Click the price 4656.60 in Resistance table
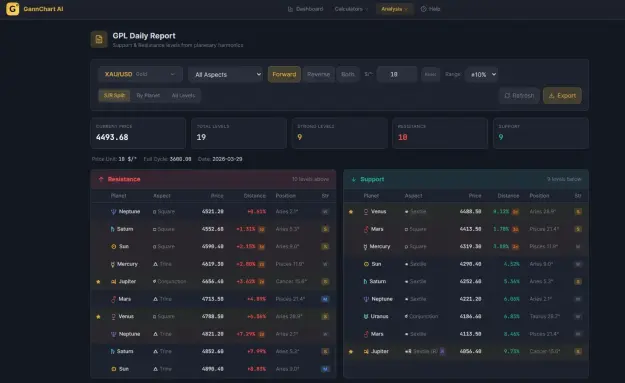Viewport: 625px width, 383px height. point(212,282)
